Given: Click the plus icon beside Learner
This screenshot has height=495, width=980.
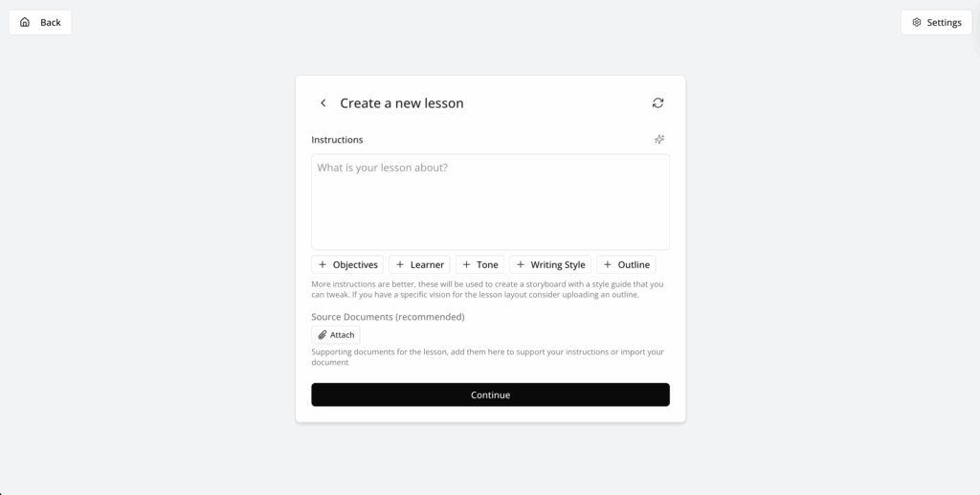Looking at the screenshot, I should (x=400, y=265).
